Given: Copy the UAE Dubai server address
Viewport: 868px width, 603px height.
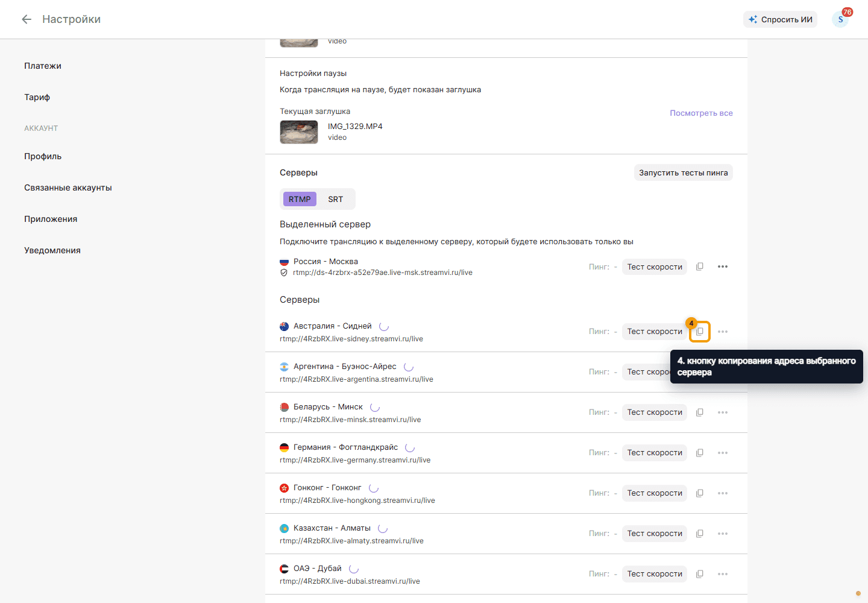Looking at the screenshot, I should [700, 574].
